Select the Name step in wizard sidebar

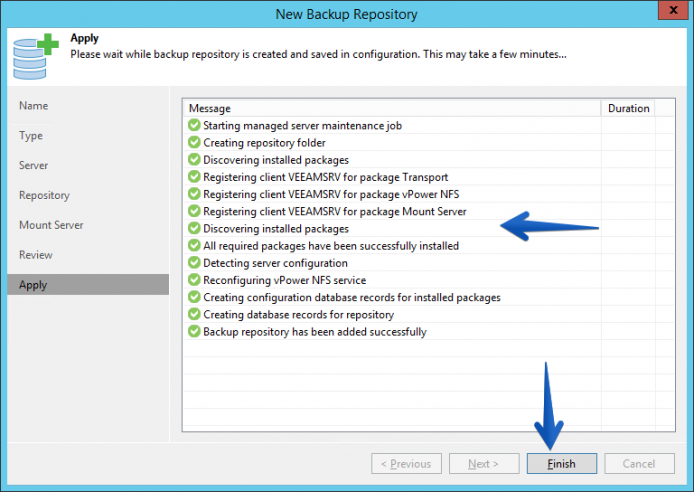pyautogui.click(x=34, y=106)
